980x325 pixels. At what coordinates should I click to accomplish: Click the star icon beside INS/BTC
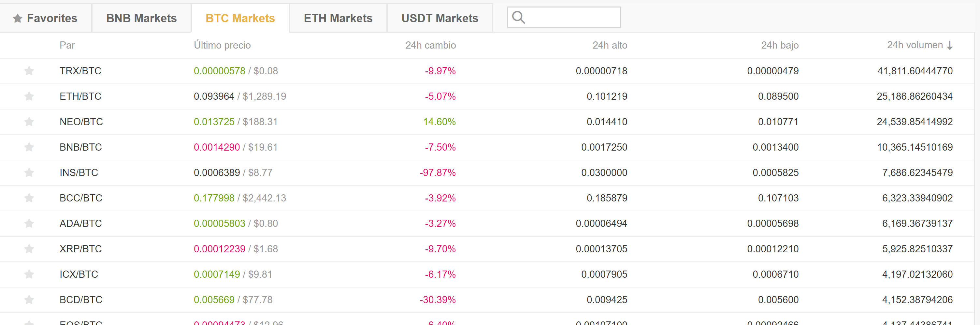29,173
